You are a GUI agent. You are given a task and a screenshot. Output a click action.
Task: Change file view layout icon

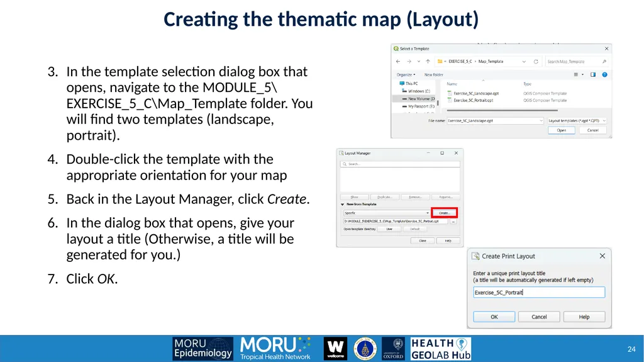[x=576, y=74]
